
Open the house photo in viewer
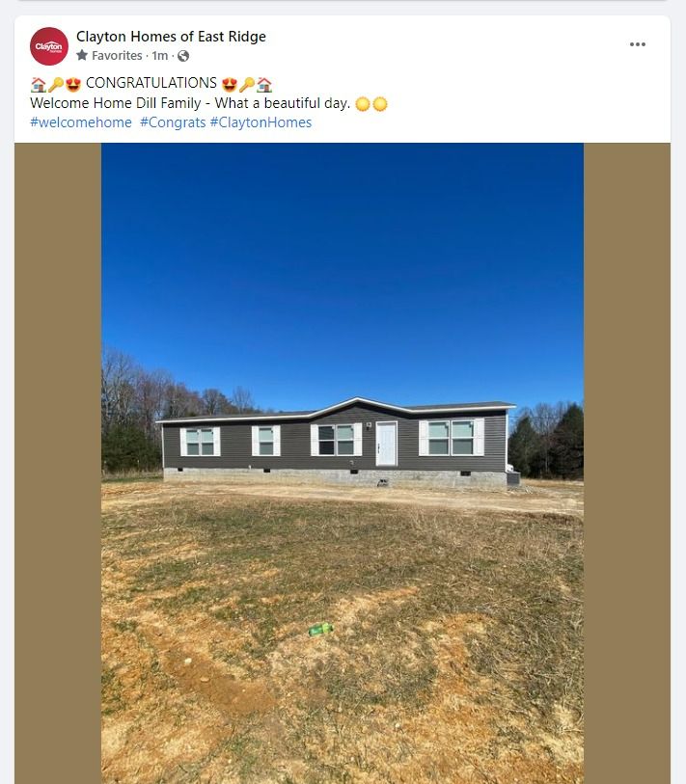(343, 463)
